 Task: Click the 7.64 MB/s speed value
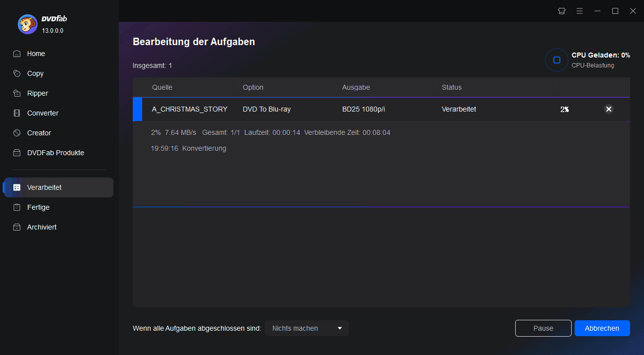point(180,132)
